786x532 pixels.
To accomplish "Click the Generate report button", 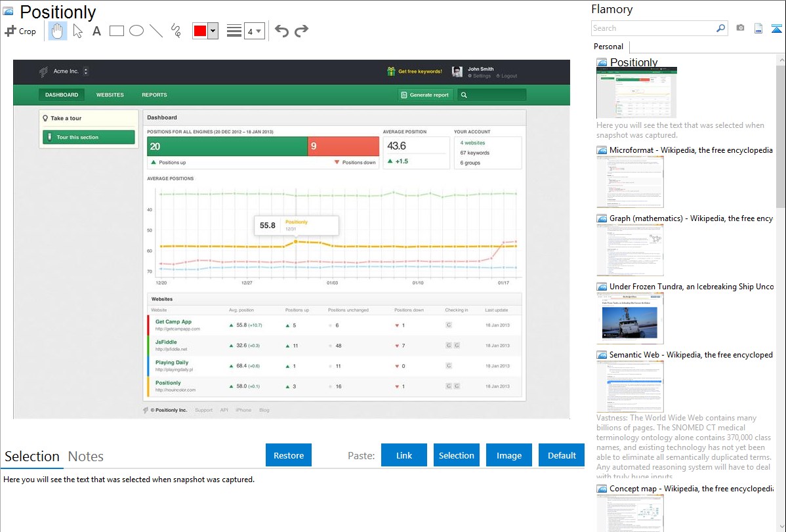I will (425, 94).
